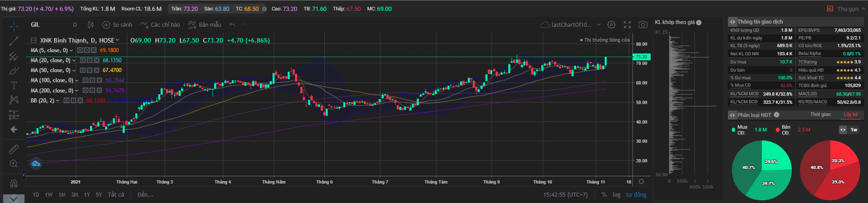Switch to the Thời gian tab

pyautogui.click(x=820, y=115)
